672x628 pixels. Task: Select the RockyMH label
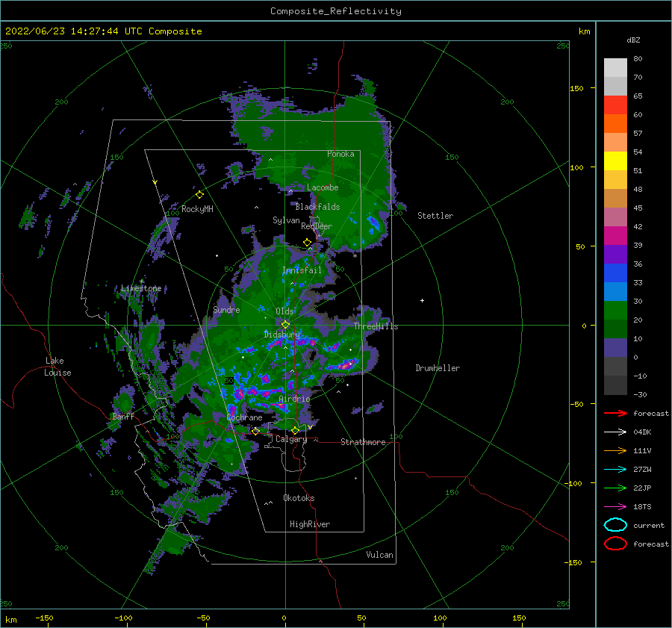click(x=197, y=209)
